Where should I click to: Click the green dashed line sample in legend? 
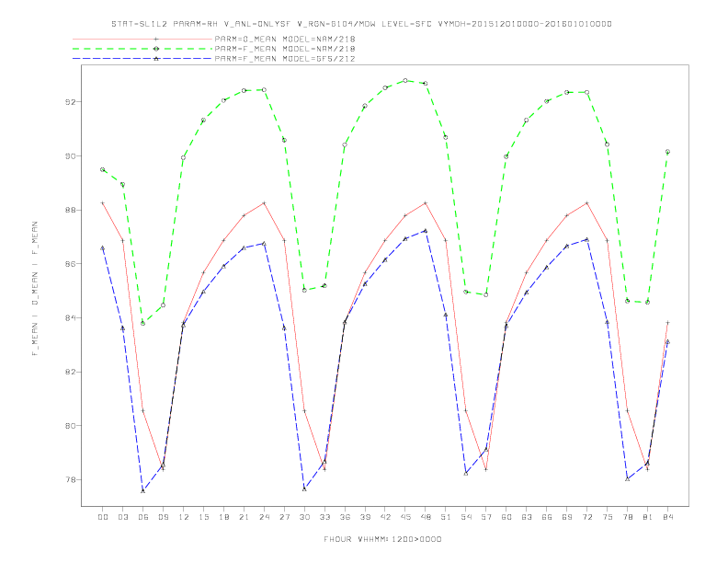142,49
